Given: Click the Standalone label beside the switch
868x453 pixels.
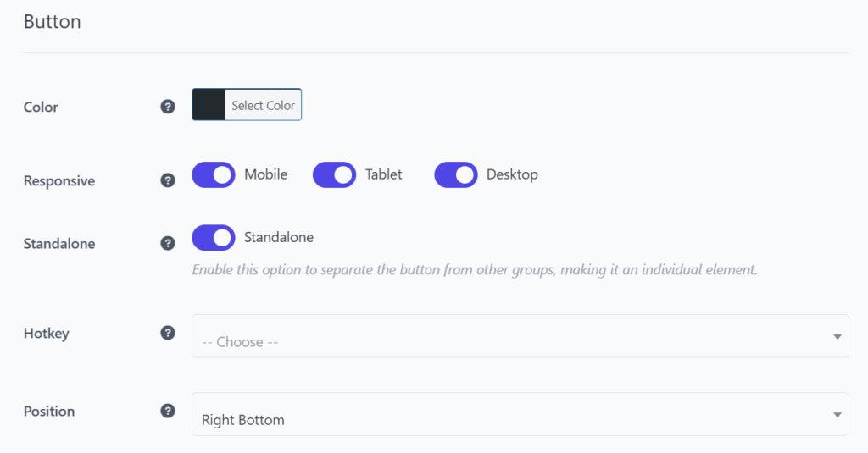Looking at the screenshot, I should tap(278, 237).
